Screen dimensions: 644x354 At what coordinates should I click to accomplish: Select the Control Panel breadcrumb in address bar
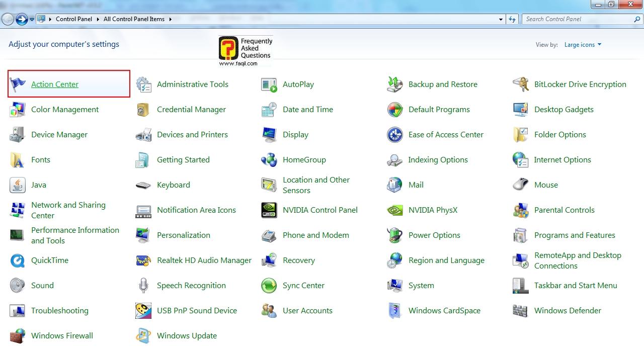pyautogui.click(x=74, y=19)
